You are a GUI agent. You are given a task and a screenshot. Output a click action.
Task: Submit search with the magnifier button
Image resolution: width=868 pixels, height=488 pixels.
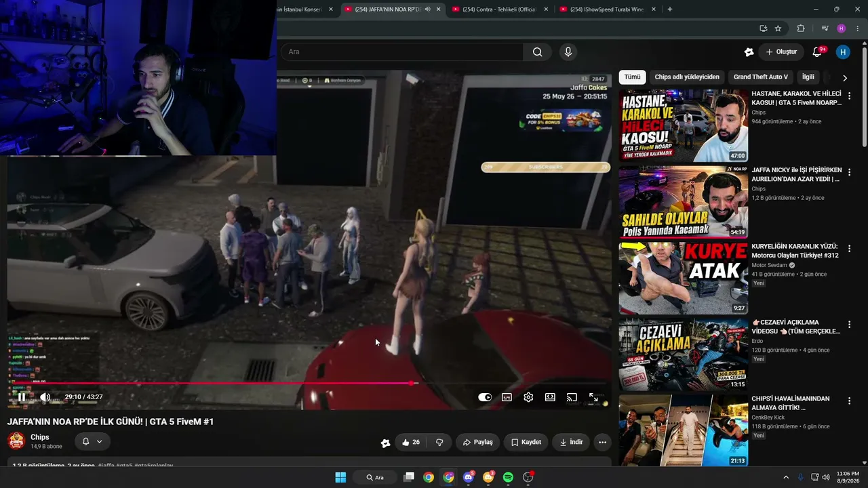(x=537, y=52)
